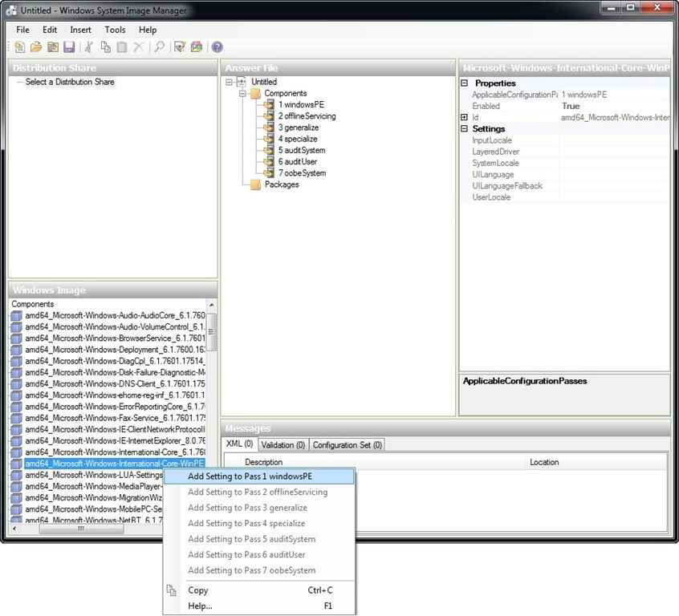
Task: Choose Help... in the context menu
Action: click(259, 606)
